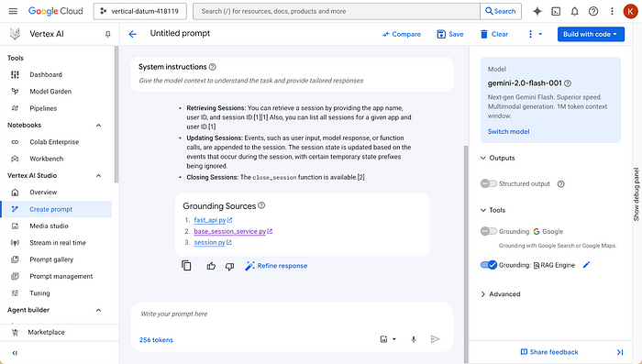Viewport: 642px width, 364px height.
Task: Collapse the Vertex AI Studio section
Action: click(x=99, y=176)
